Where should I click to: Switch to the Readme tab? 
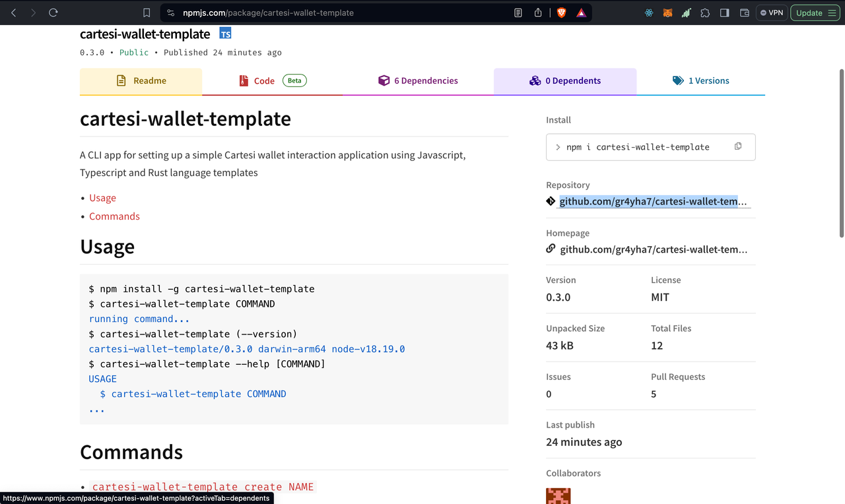coord(141,80)
